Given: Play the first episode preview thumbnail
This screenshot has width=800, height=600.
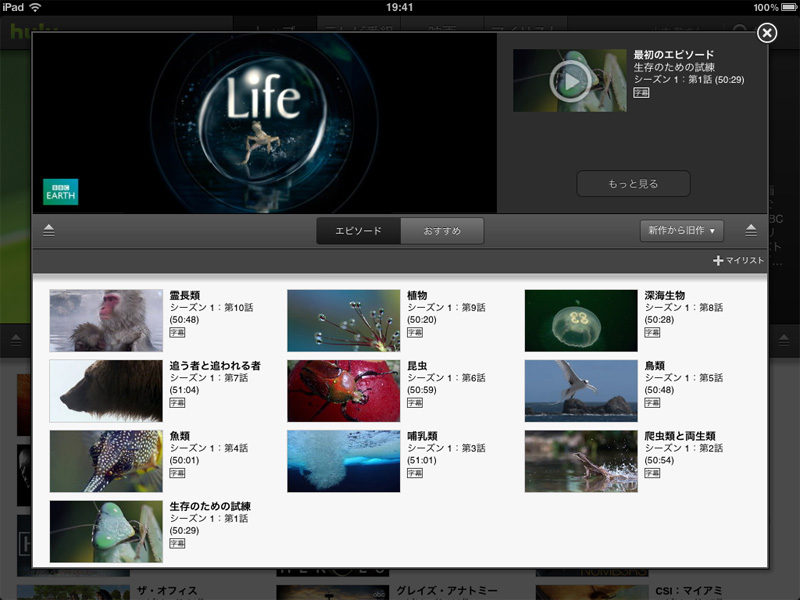Looking at the screenshot, I should coord(569,80).
